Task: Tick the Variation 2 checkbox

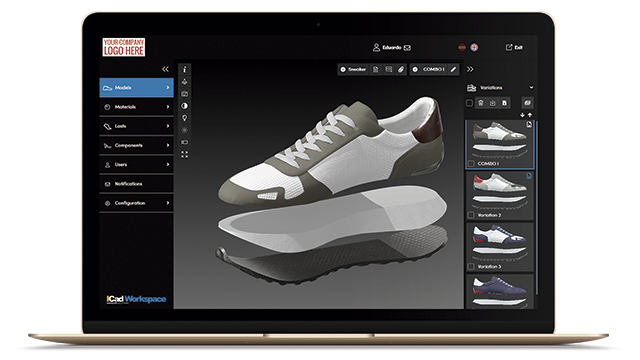Action: point(471,215)
